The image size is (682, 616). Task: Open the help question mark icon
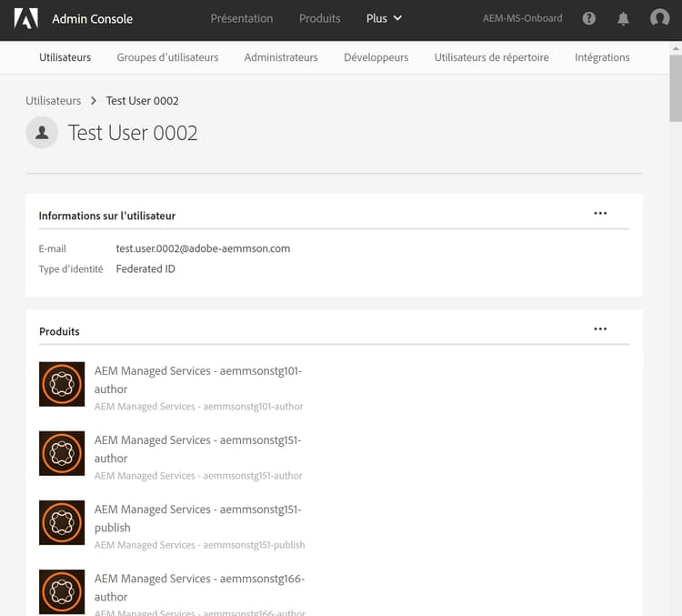coord(589,18)
